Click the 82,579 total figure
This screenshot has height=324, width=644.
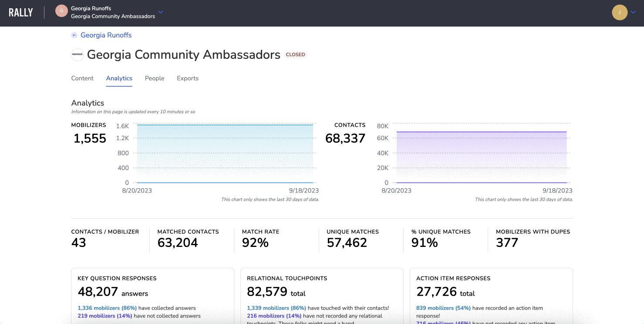click(276, 292)
